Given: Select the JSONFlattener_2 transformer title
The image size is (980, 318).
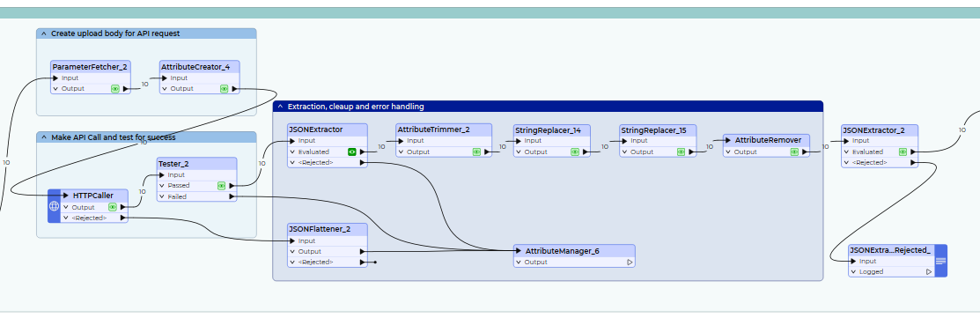Looking at the screenshot, I should coord(320,229).
